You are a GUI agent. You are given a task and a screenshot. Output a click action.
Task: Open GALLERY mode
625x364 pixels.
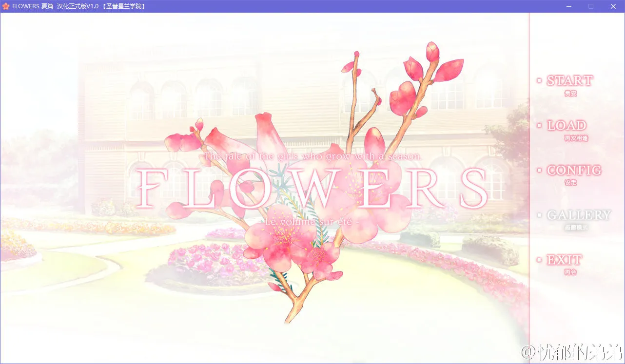[579, 215]
